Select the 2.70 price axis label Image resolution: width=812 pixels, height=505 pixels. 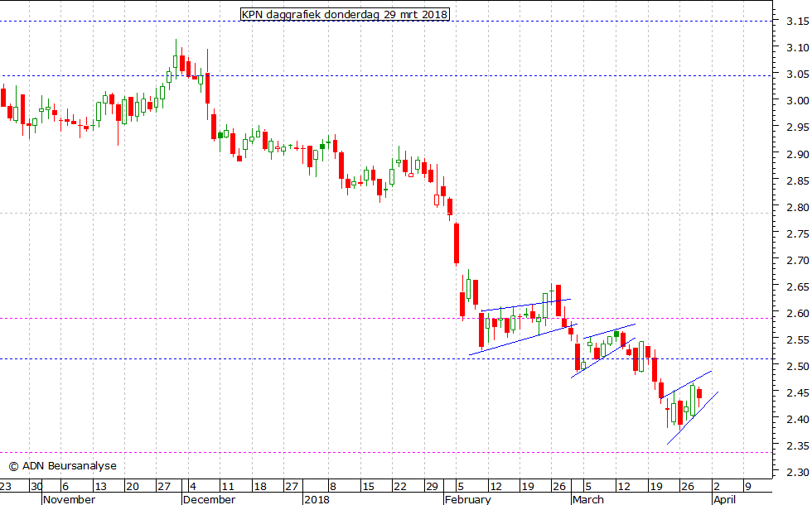[797, 260]
